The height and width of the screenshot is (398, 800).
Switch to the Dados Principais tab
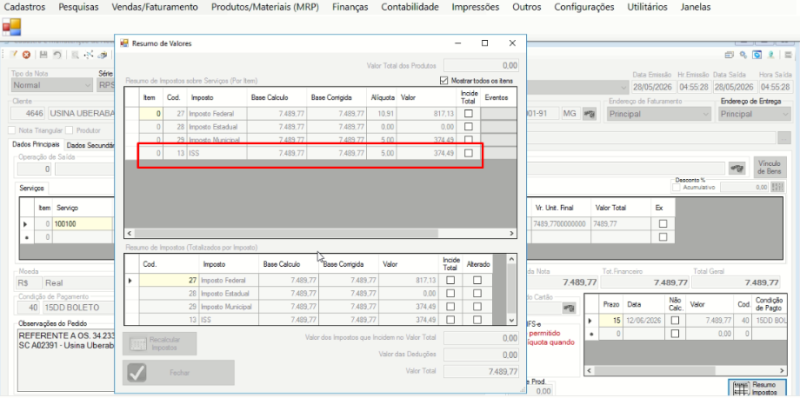[36, 145]
